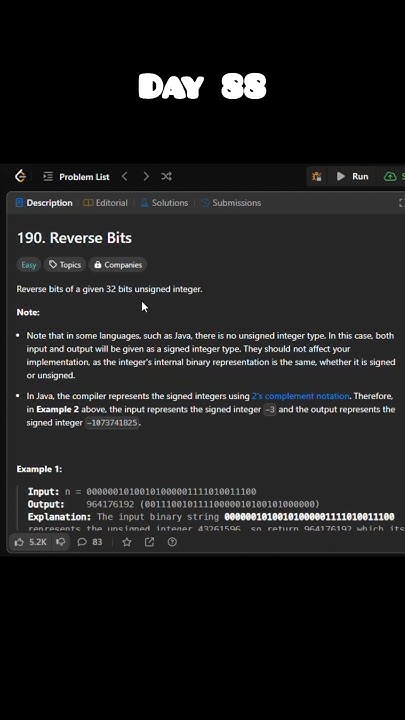Go to the previous problem arrow

point(124,176)
